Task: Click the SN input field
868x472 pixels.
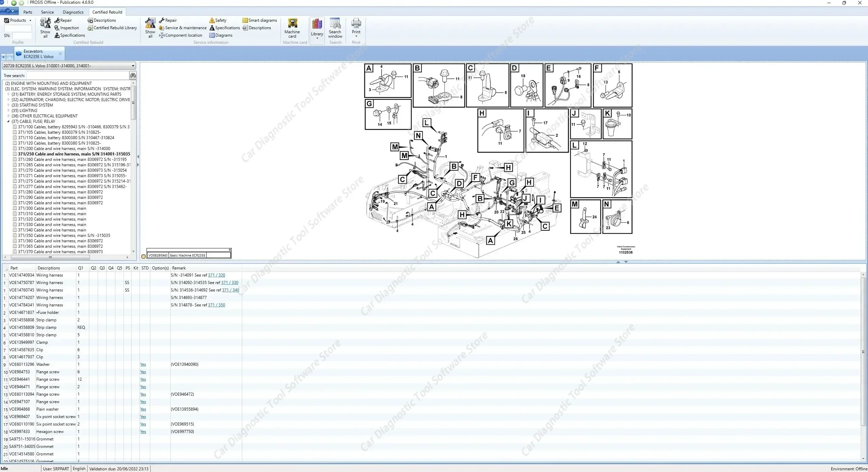Action: click(22, 36)
